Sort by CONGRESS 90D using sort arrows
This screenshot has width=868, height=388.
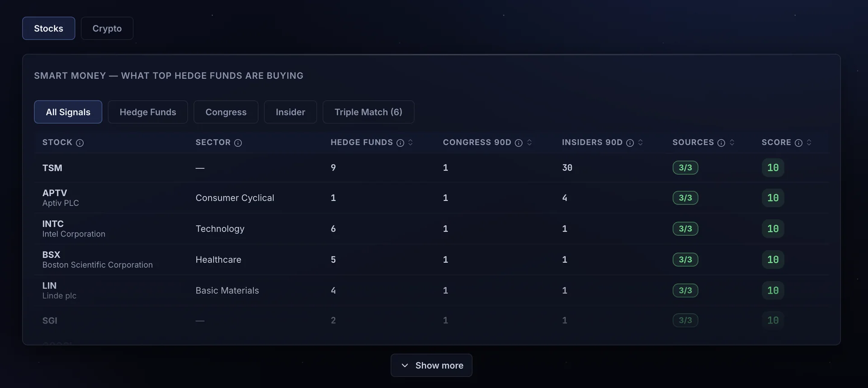pyautogui.click(x=529, y=142)
